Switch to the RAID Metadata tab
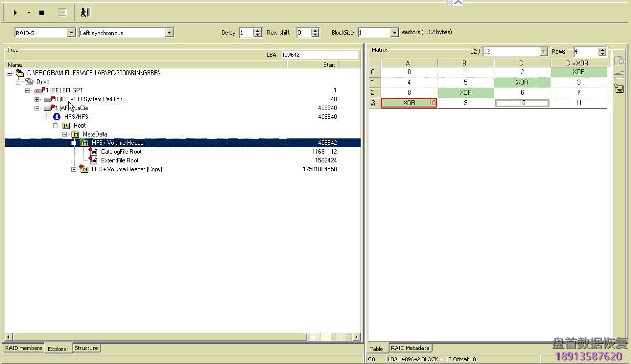The image size is (631, 364). click(410, 348)
